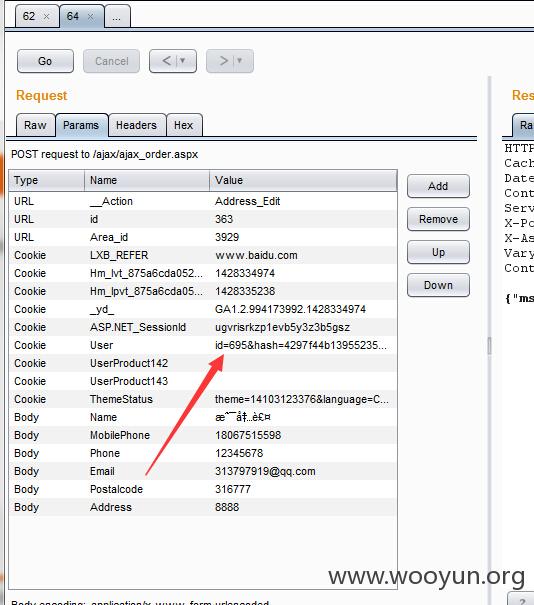The width and height of the screenshot is (534, 605).
Task: Close repeater tab 64
Action: tap(90, 17)
